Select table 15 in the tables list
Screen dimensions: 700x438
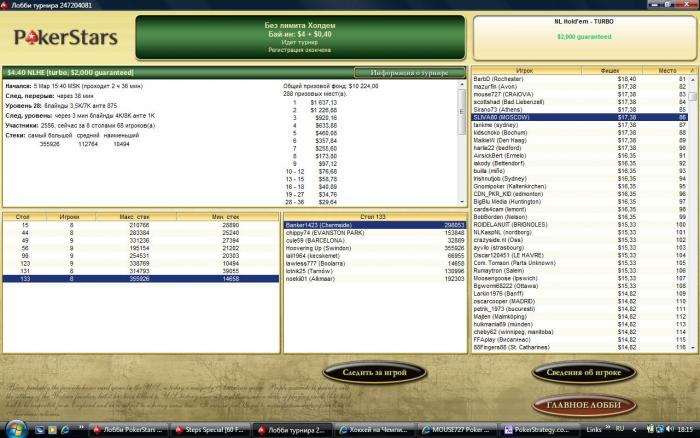pyautogui.click(x=141, y=225)
